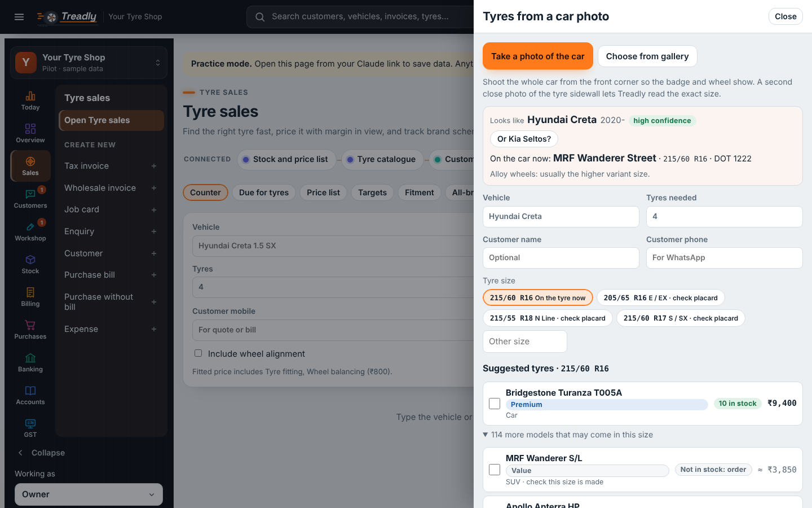Click the plus icon beside Wholesale invoice
The height and width of the screenshot is (508, 812).
point(154,188)
